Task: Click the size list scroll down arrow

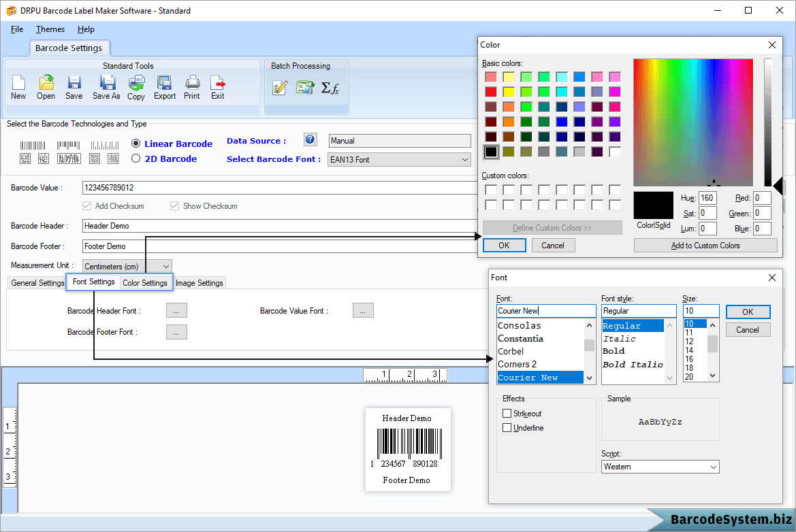Action: (x=712, y=376)
